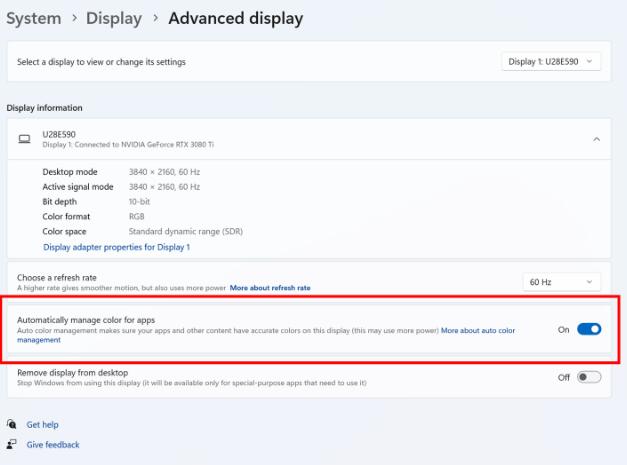627x465 pixels.
Task: Navigate to Display in the breadcrumb
Action: click(113, 18)
